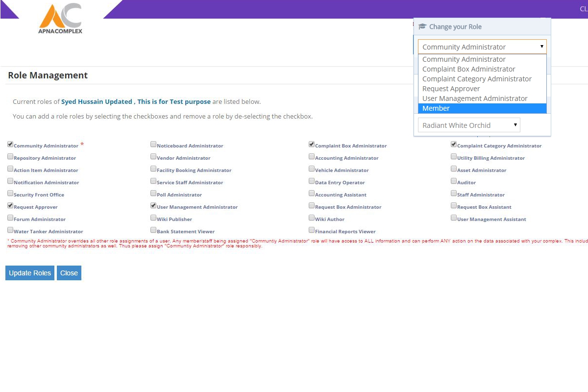Enable the Vendor Administrator role checkbox
588x392 pixels.
coord(153,157)
